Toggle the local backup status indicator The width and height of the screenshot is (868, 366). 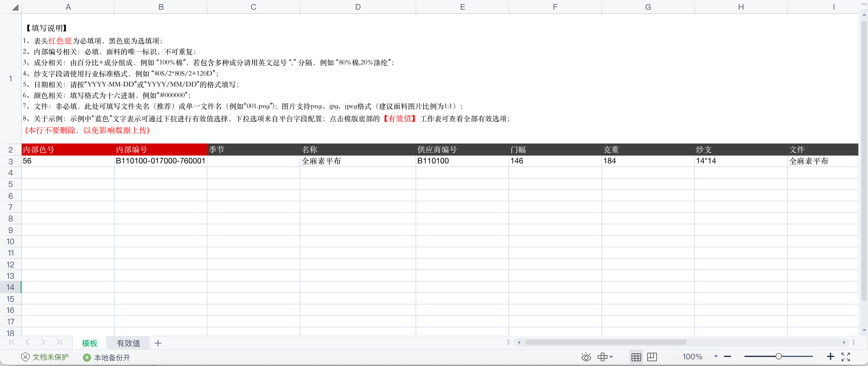pos(87,357)
